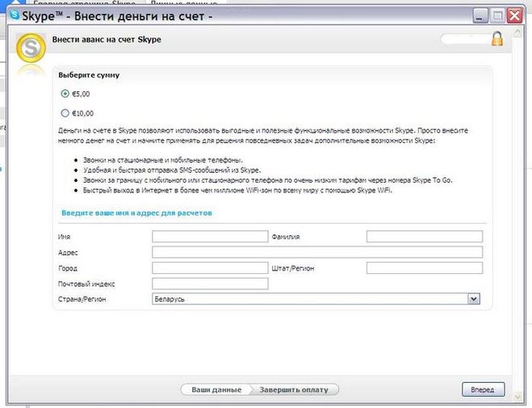Click the Выберите сумму heading
The image size is (532, 408).
(89, 75)
